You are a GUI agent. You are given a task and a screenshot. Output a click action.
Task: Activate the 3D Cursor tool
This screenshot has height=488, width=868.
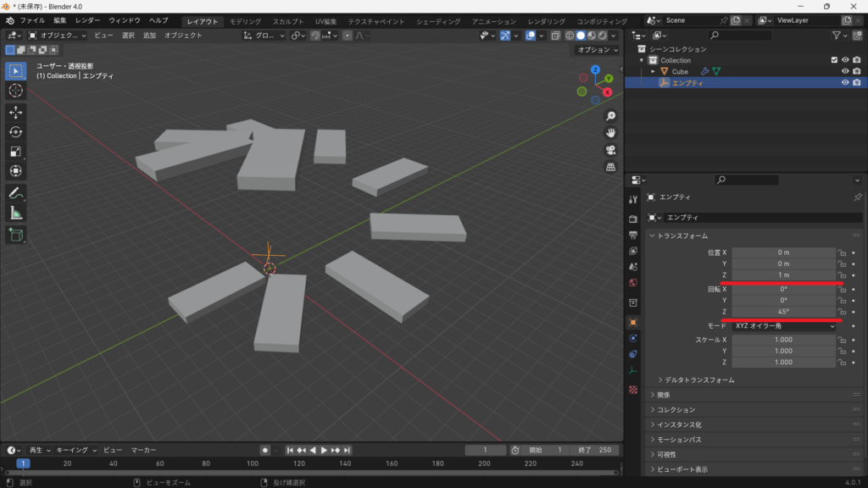(15, 91)
